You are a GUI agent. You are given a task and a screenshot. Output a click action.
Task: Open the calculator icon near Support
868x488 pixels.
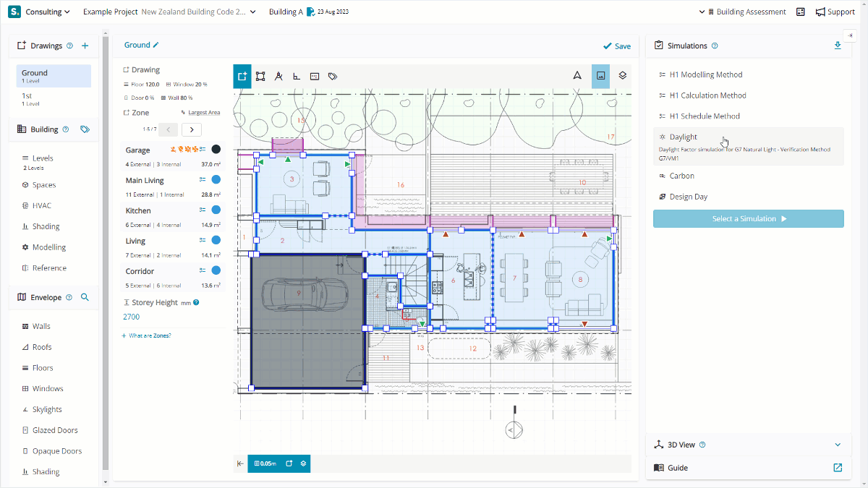click(x=801, y=12)
